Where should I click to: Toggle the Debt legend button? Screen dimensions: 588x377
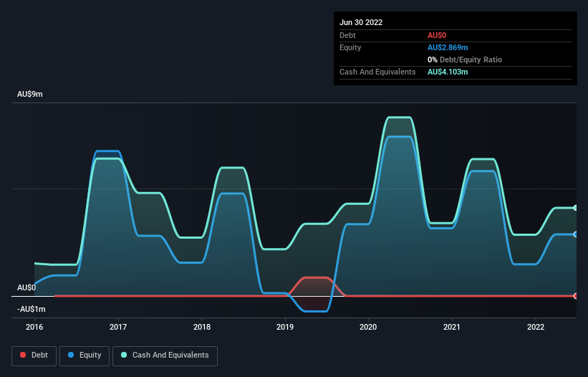point(34,355)
